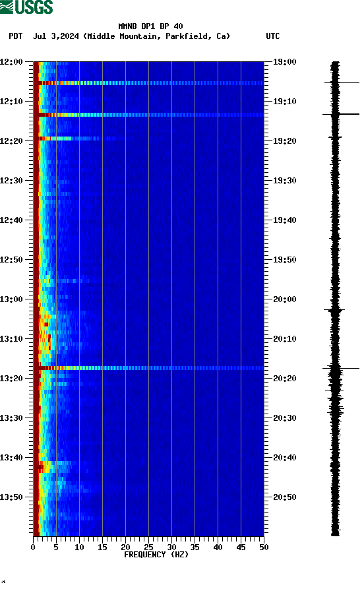Image resolution: width=364 pixels, height=589 pixels.
Task: Click the "20:20" UTC time label
Action: click(285, 379)
